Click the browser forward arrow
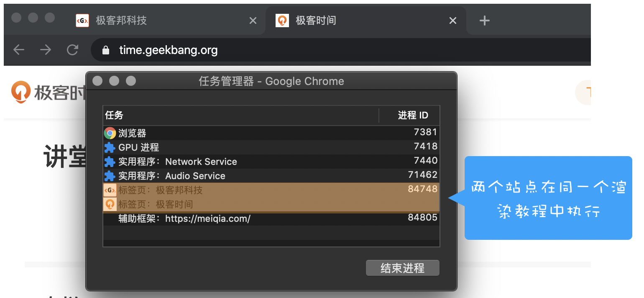 click(x=46, y=50)
